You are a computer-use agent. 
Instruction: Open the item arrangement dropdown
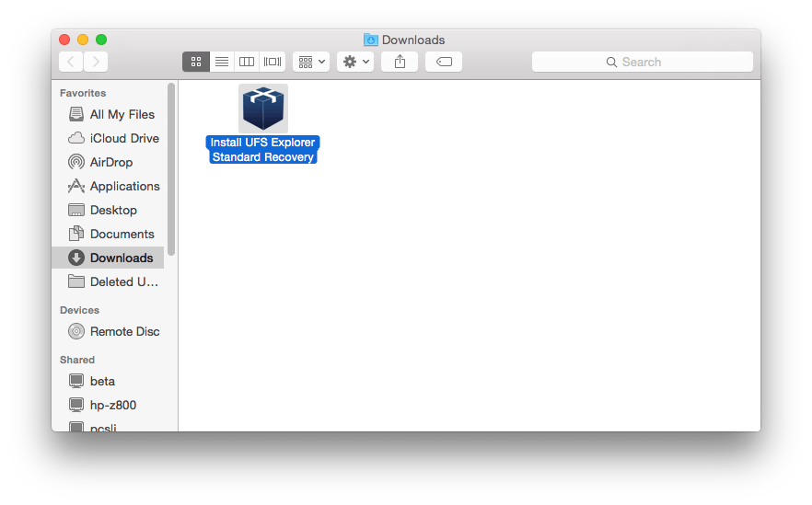click(311, 62)
